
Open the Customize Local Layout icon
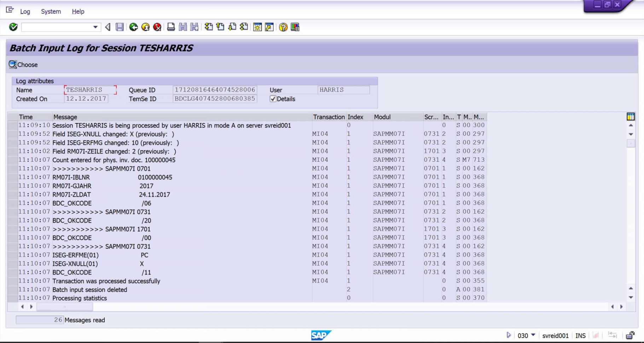click(x=295, y=27)
